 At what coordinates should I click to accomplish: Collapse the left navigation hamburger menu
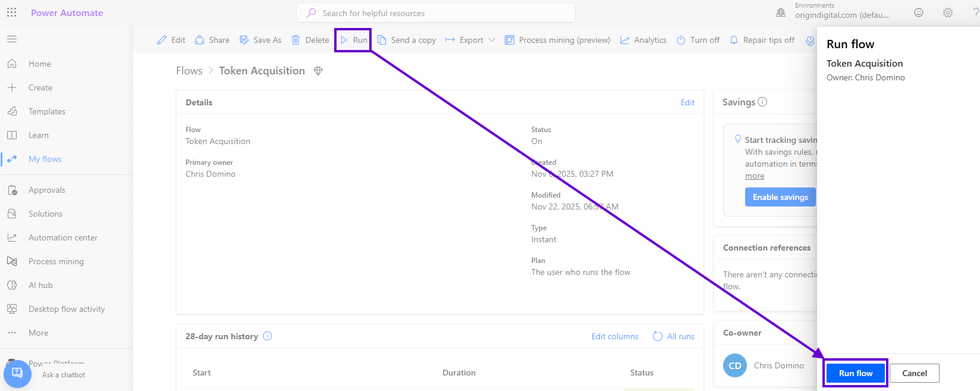coord(12,39)
